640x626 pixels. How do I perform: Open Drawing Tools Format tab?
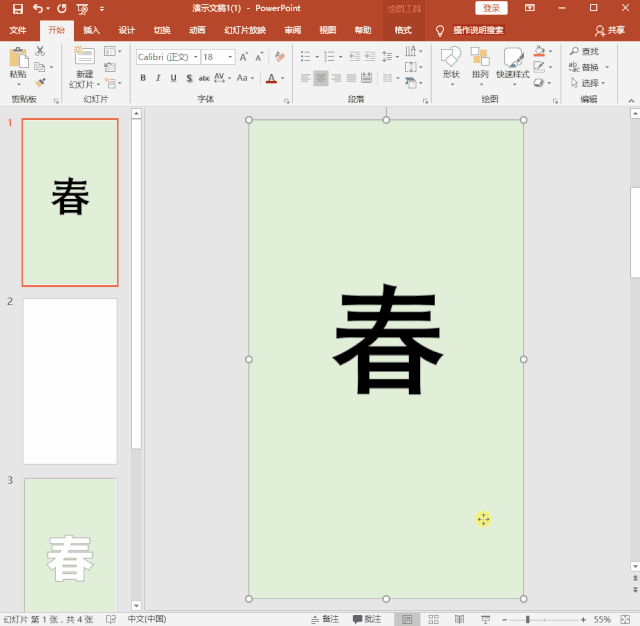(x=403, y=30)
